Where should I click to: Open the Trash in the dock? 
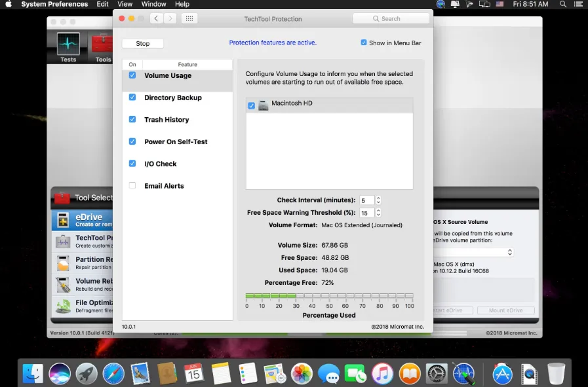[x=556, y=373]
